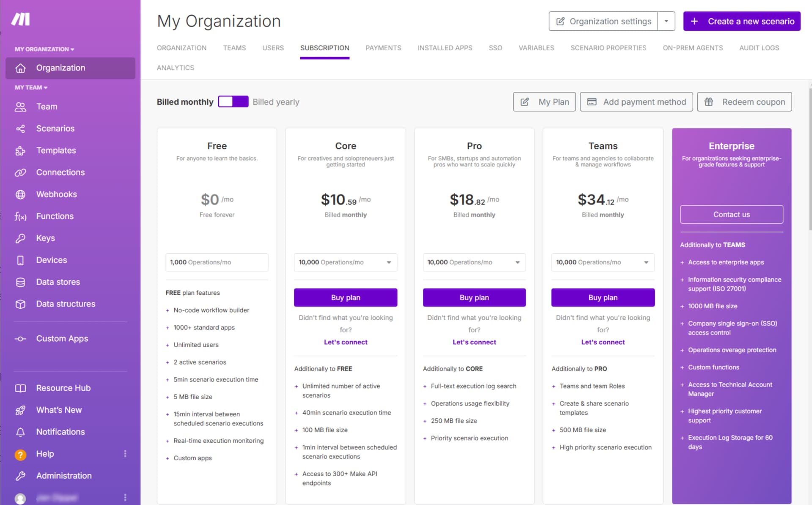Click Buy plan for Teams
812x505 pixels.
[x=603, y=297]
